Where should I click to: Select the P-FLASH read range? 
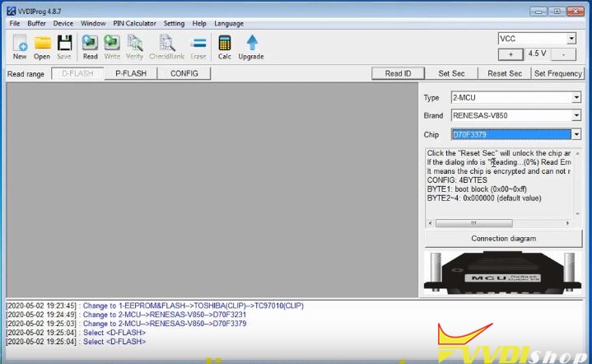pyautogui.click(x=131, y=73)
